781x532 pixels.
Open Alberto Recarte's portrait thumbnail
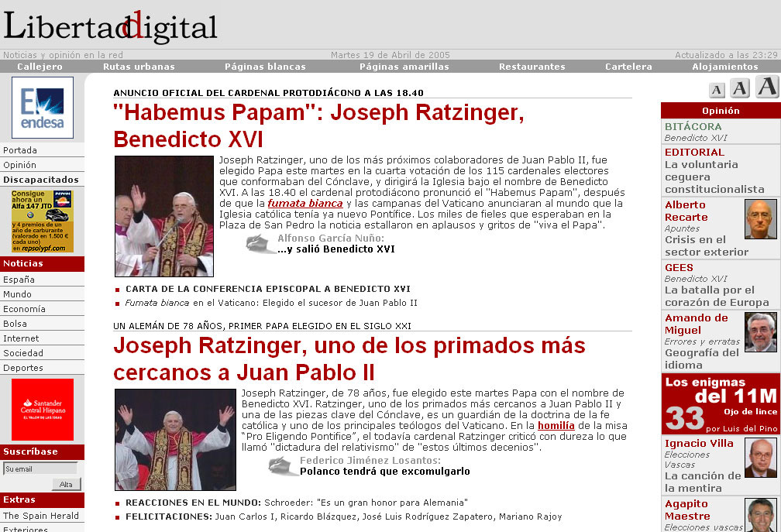(x=760, y=219)
